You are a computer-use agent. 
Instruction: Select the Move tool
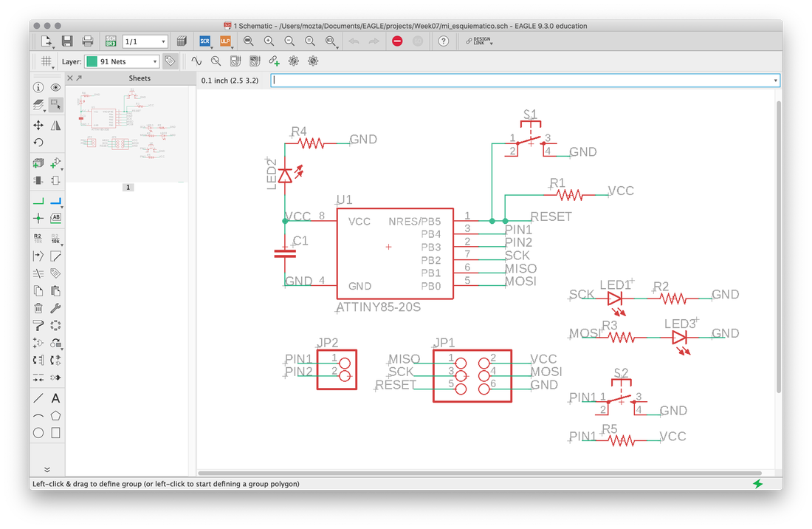38,125
